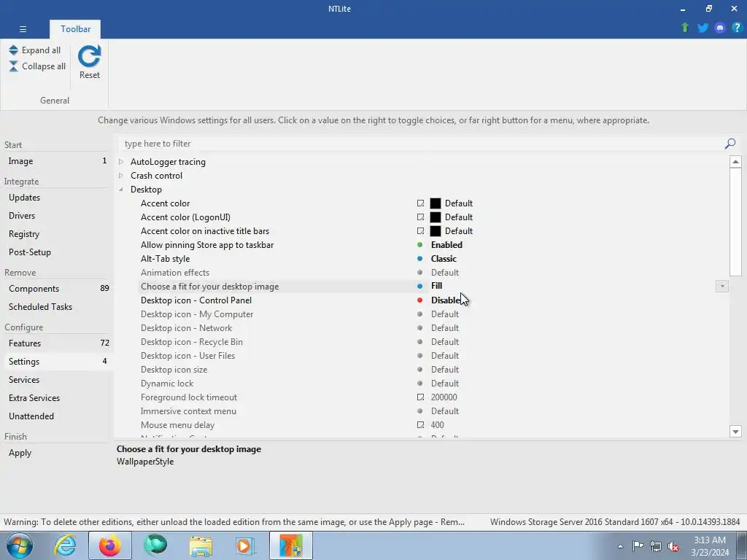Open the Extra Services page

click(x=57, y=398)
